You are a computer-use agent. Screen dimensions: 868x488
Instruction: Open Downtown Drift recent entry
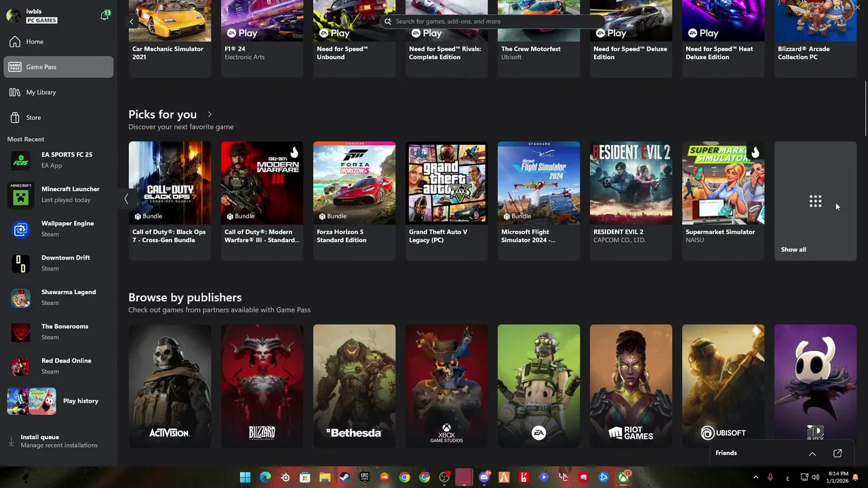pyautogui.click(x=58, y=263)
